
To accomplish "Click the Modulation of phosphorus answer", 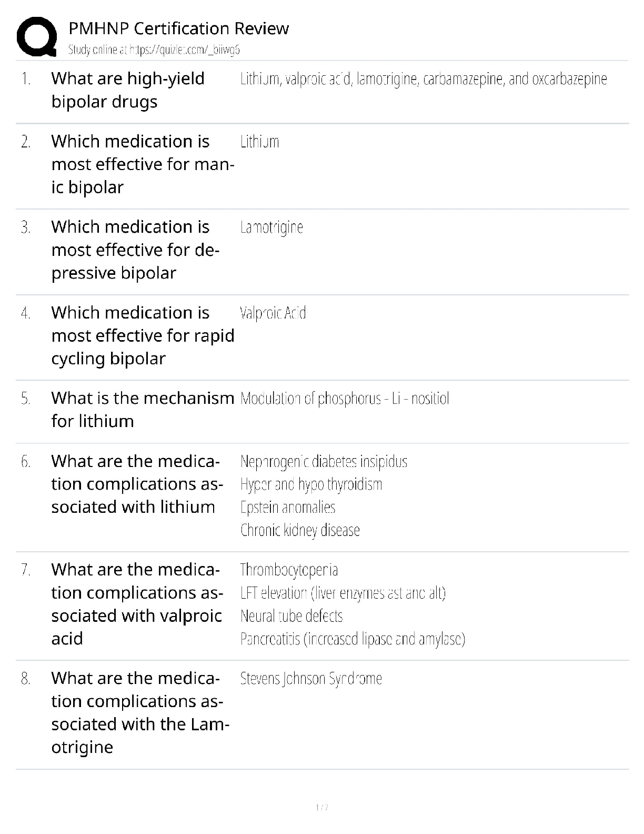I will [x=345, y=399].
